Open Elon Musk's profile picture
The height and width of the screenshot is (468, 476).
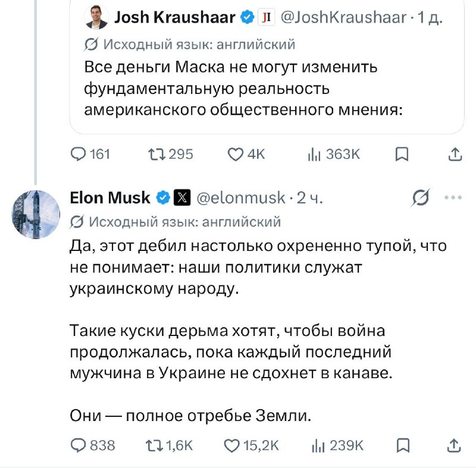pyautogui.click(x=36, y=215)
